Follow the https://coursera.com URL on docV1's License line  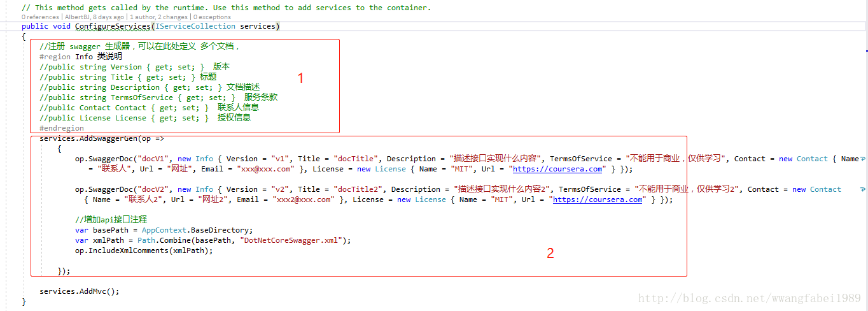[557, 169]
